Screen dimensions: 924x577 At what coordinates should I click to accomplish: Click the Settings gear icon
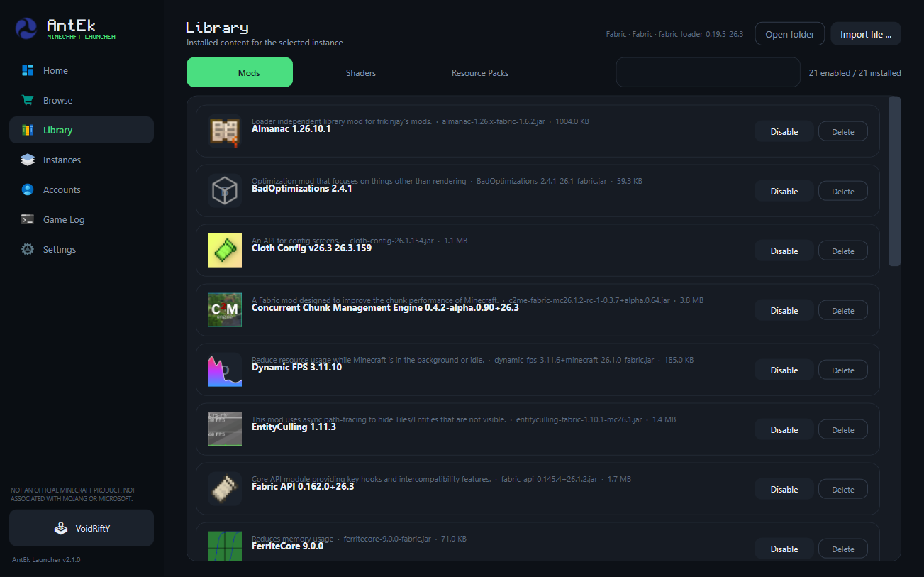pos(28,249)
